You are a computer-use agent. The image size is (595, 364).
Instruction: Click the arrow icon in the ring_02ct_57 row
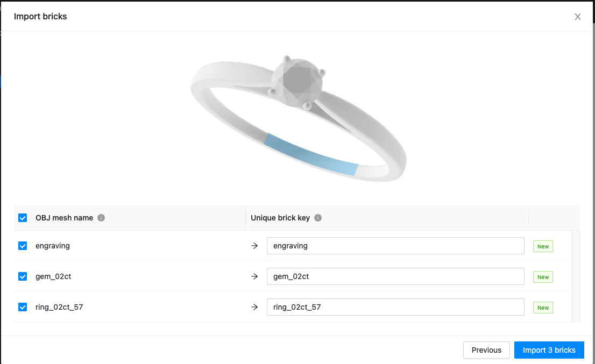tap(254, 307)
